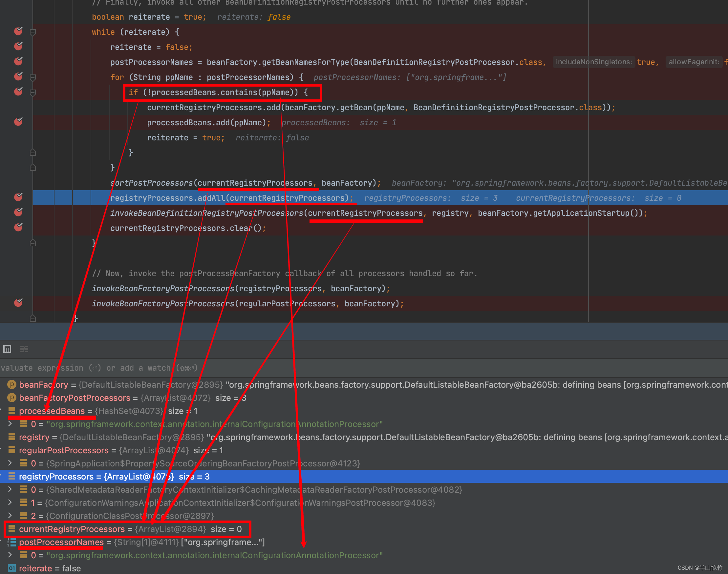
Task: Select the postProcessorNames String array variable
Action: [364, 542]
